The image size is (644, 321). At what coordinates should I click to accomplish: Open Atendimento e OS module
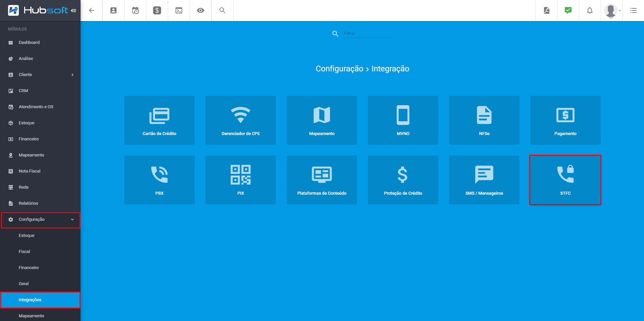tap(40, 107)
